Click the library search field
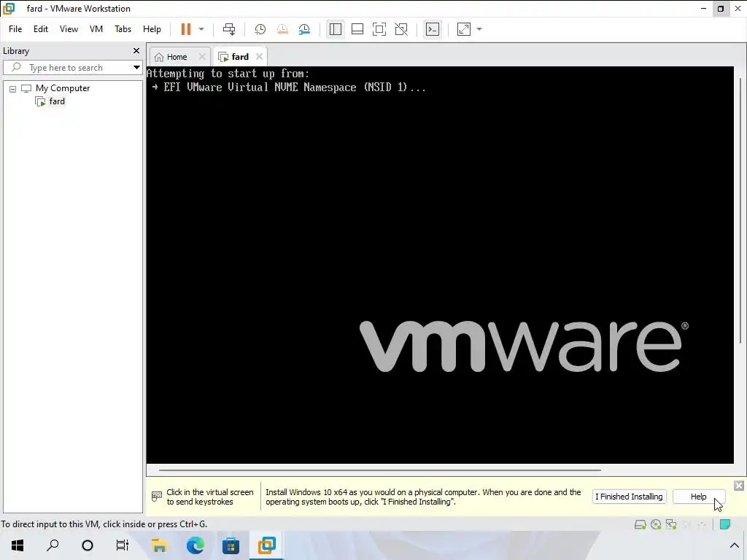 click(71, 68)
